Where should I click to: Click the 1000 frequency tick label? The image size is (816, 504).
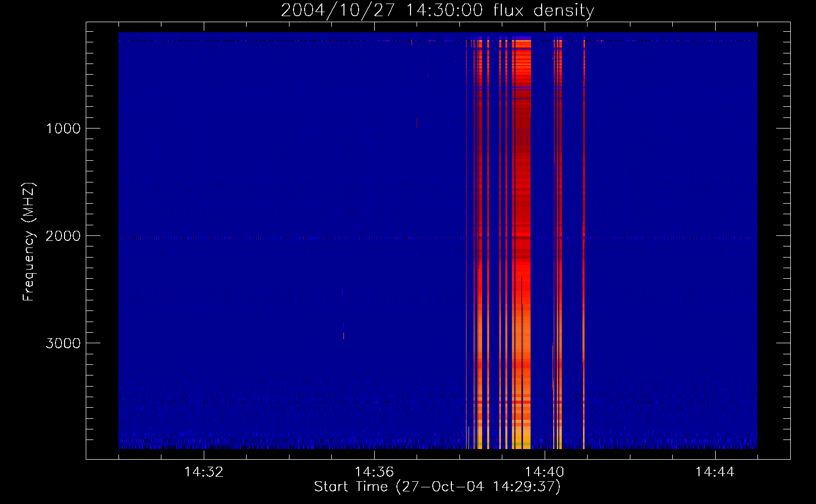63,129
